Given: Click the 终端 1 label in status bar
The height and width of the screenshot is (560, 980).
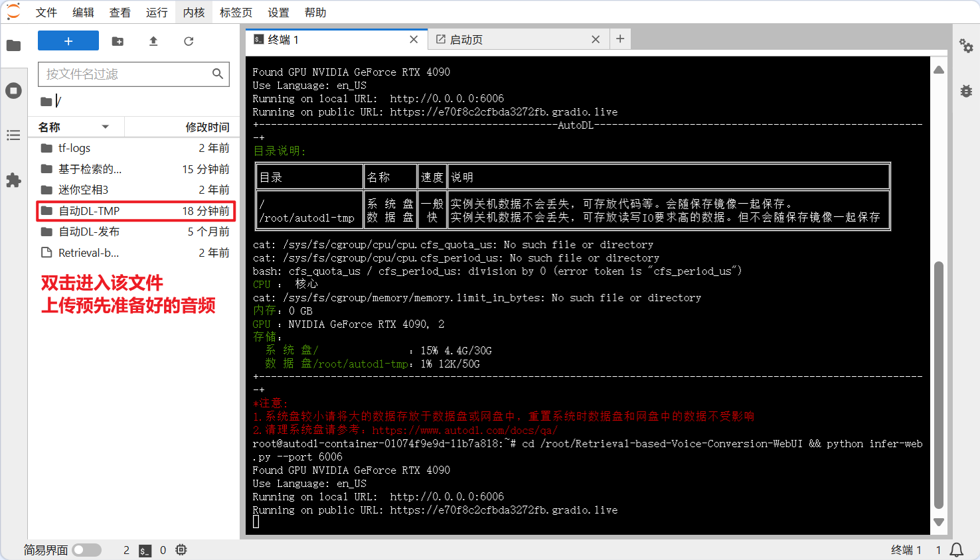Looking at the screenshot, I should click(x=906, y=550).
